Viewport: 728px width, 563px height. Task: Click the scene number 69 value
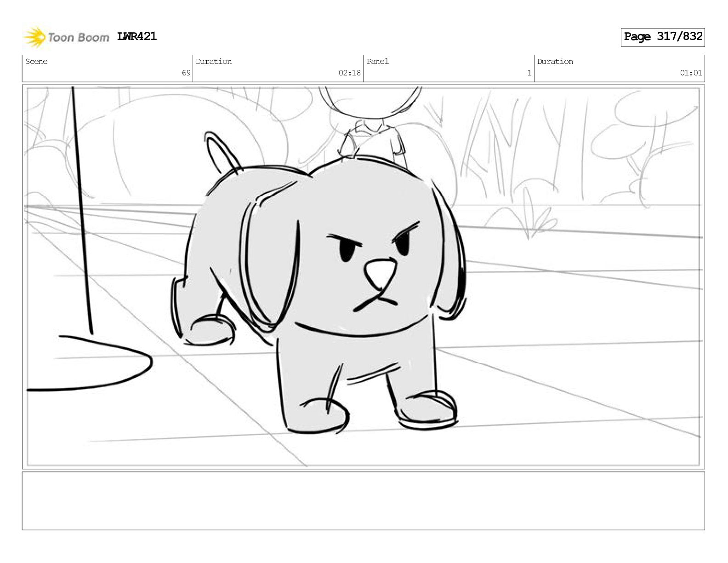186,73
